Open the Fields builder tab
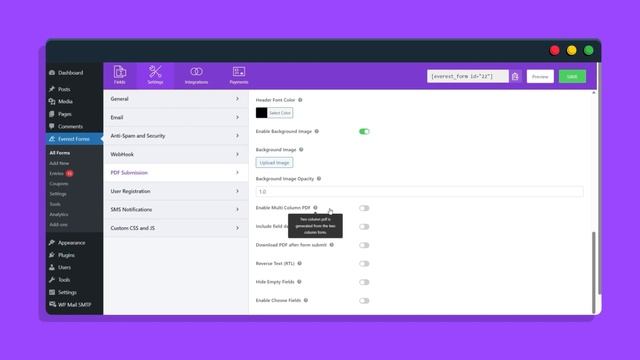Image resolution: width=640 pixels, height=360 pixels. 120,75
